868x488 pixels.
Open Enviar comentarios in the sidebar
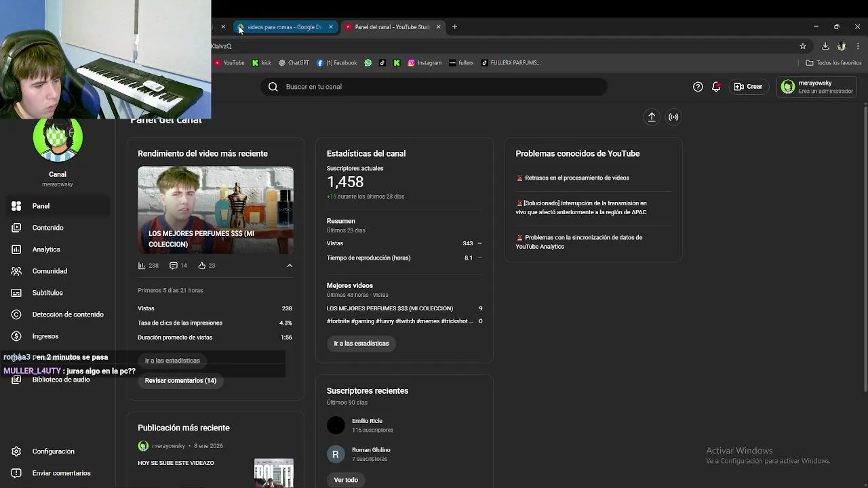(58, 473)
